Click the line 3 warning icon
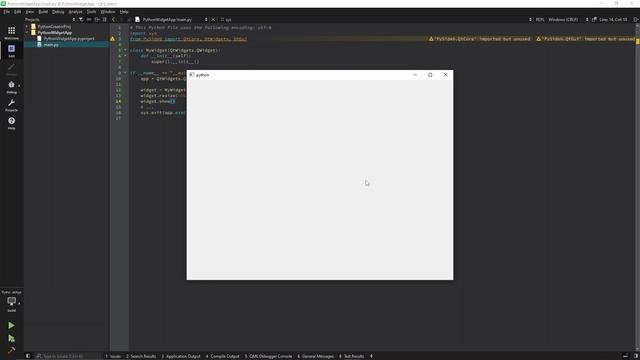 112,39
